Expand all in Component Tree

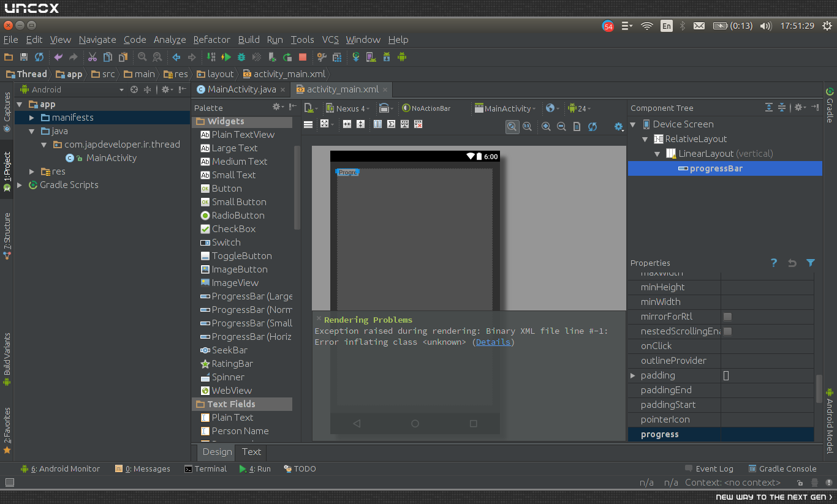click(769, 107)
